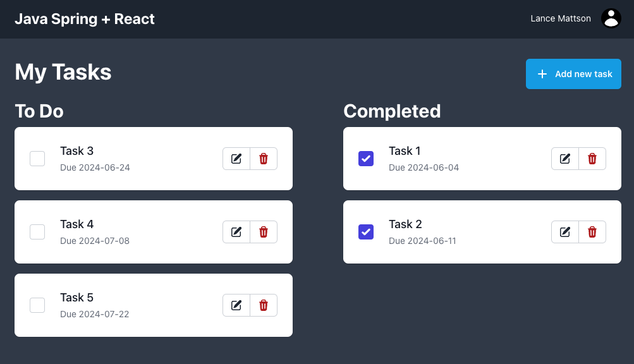This screenshot has height=364, width=634.
Task: Click the edit pencil for Task 2
Action: (x=564, y=232)
